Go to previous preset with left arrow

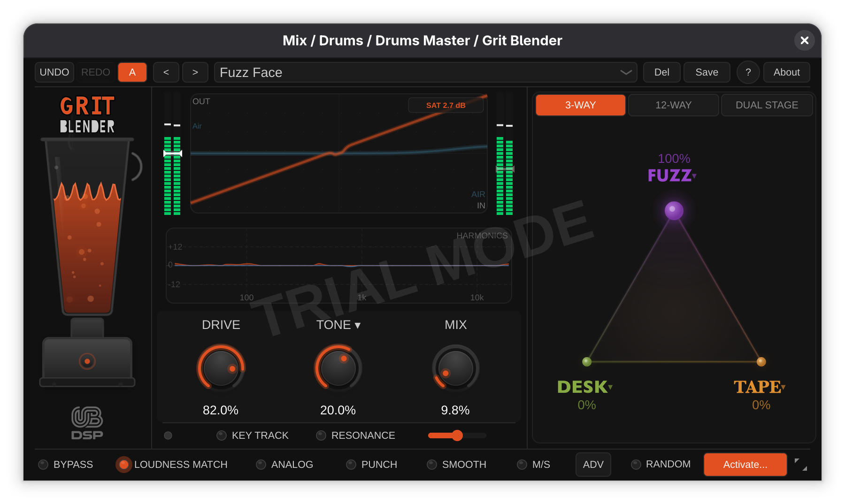(166, 72)
